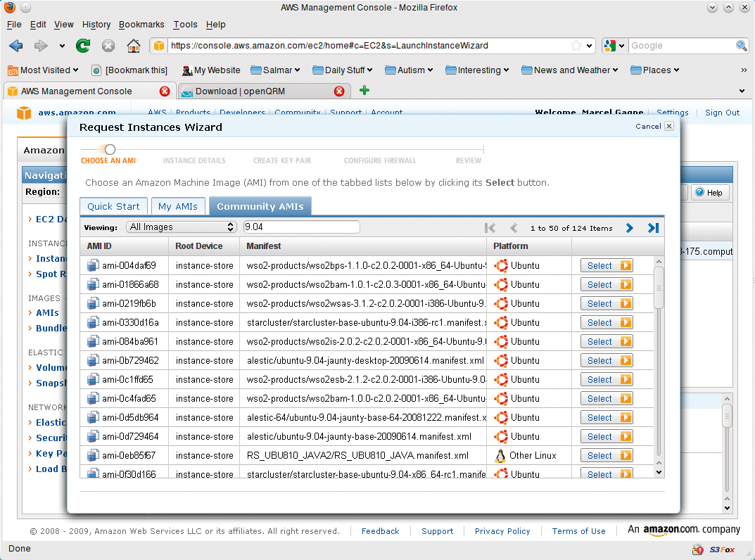Image resolution: width=755 pixels, height=560 pixels.
Task: Close the Download openQRM tab
Action: 339,91
